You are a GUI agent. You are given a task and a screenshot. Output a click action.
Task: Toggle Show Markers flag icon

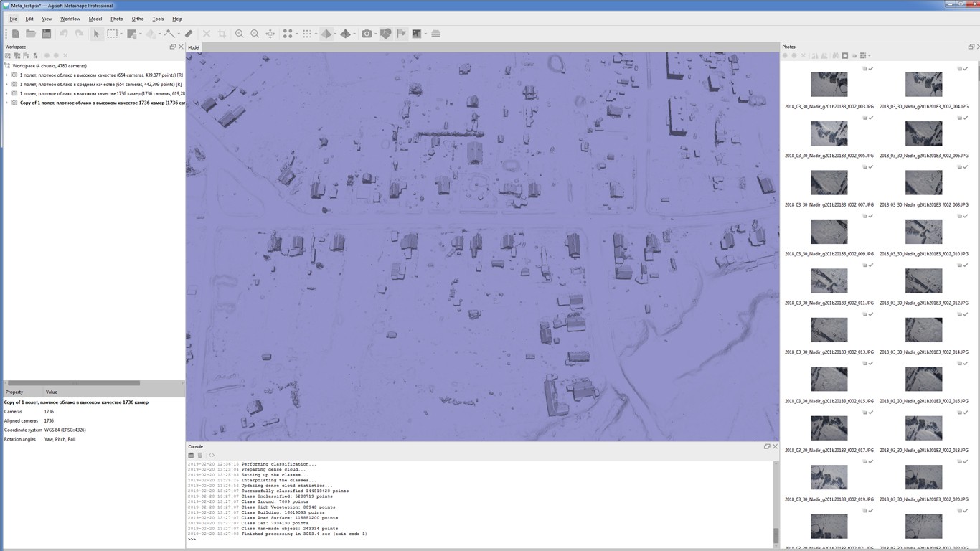401,34
